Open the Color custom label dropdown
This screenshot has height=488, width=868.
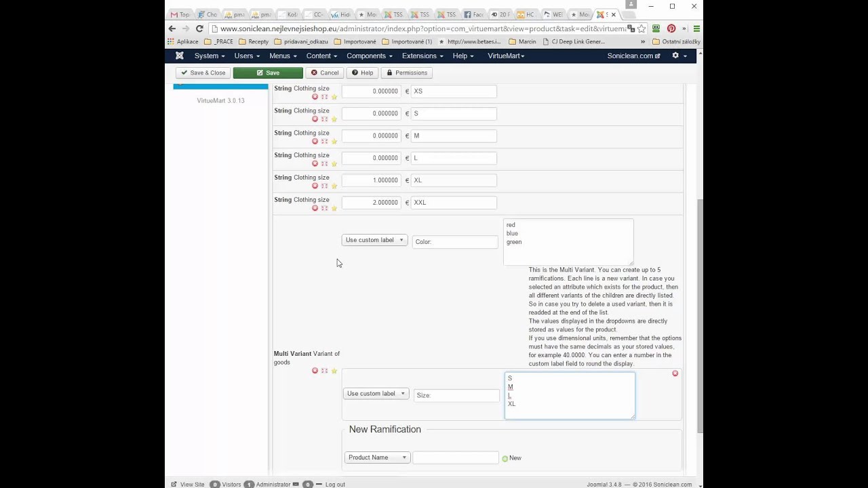click(374, 240)
